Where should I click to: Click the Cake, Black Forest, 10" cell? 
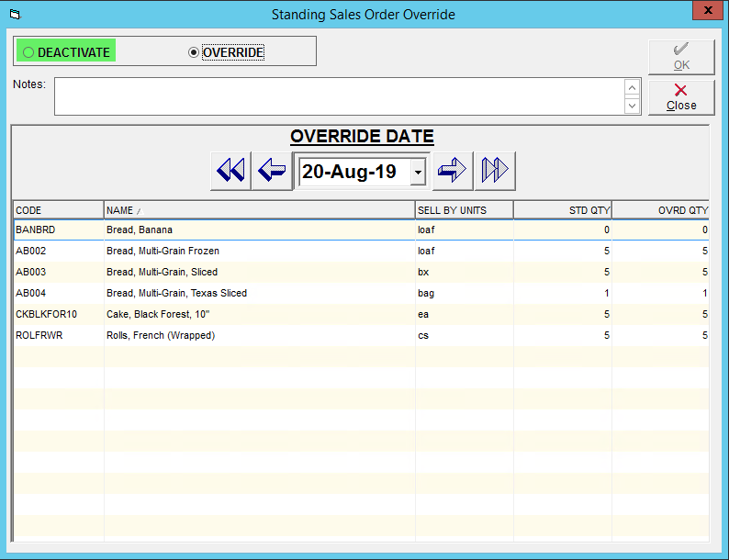tap(260, 314)
